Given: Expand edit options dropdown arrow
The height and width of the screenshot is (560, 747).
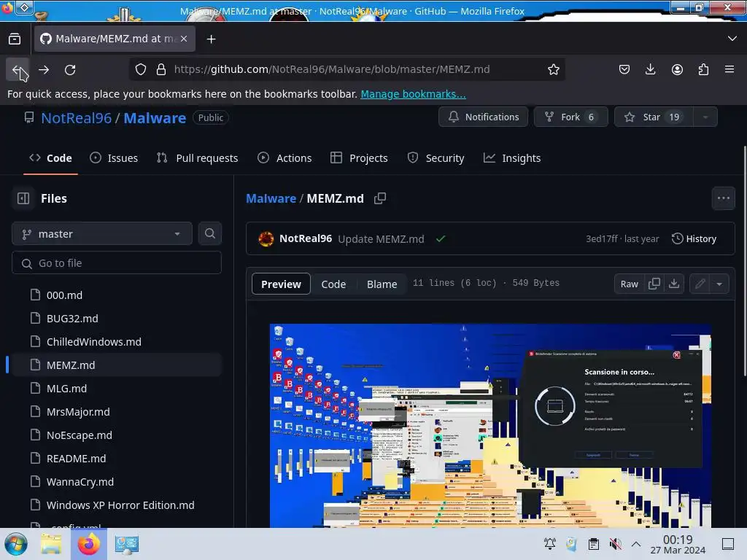Looking at the screenshot, I should [719, 284].
